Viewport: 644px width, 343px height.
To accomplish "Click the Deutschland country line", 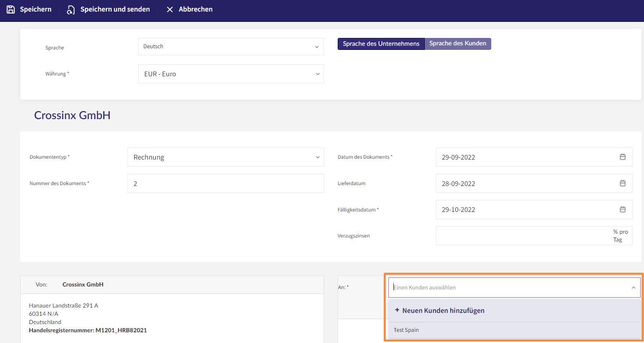I will pyautogui.click(x=45, y=322).
